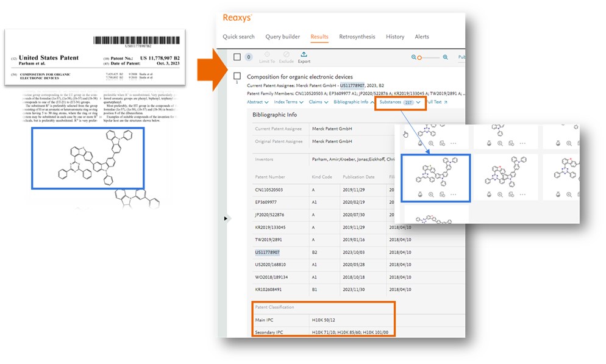Check the box for result 1
606x364 pixels.
pyautogui.click(x=237, y=76)
